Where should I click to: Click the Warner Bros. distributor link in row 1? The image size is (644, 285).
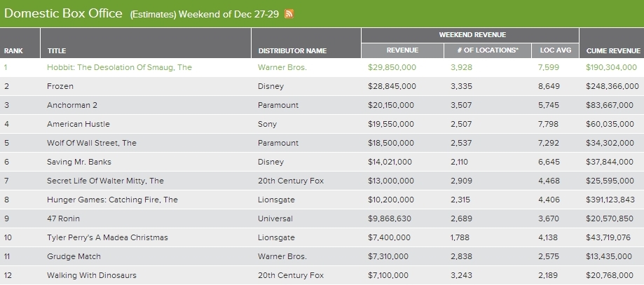[x=282, y=67]
